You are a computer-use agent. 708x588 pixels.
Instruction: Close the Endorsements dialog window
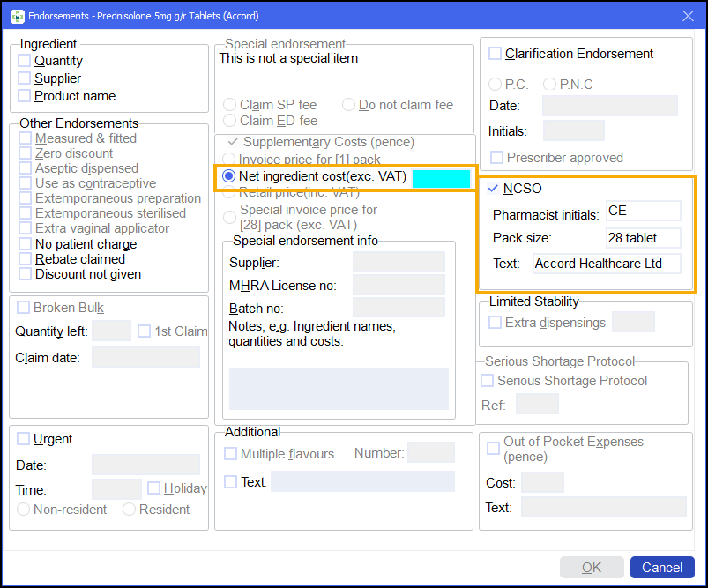688,16
